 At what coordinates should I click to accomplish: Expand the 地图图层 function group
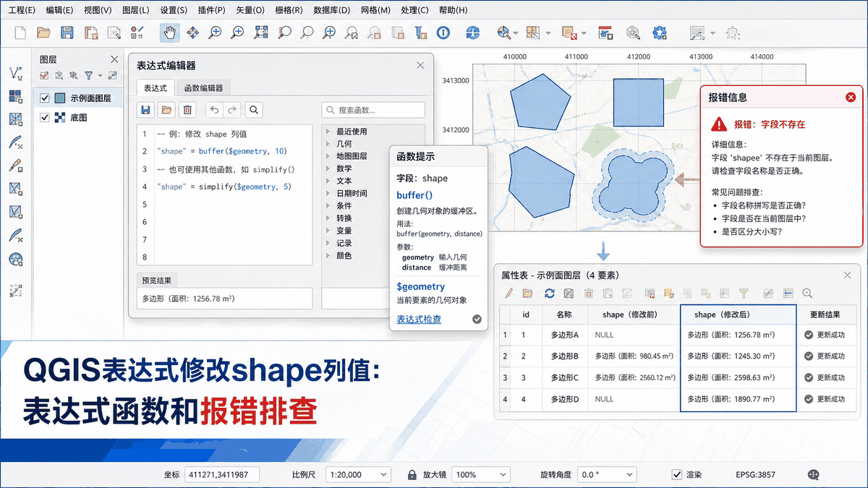(x=328, y=156)
